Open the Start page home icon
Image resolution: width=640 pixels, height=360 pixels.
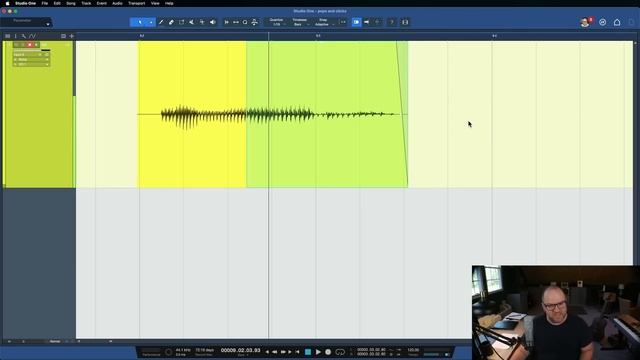click(617, 22)
